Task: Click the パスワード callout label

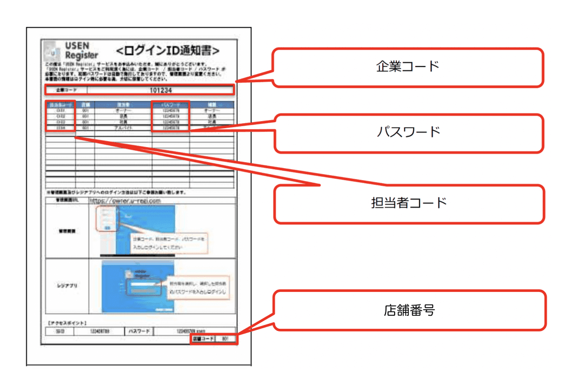Action: point(409,131)
